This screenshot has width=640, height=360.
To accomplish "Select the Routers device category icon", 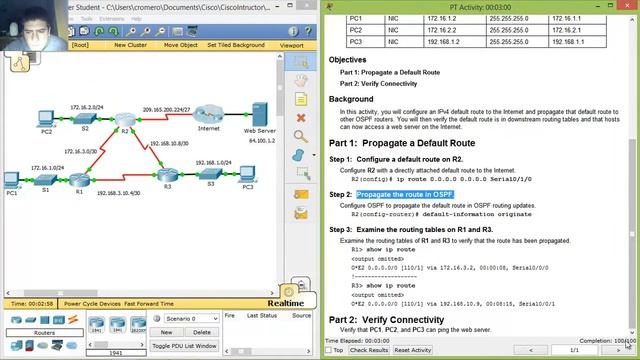I will (x=16, y=320).
